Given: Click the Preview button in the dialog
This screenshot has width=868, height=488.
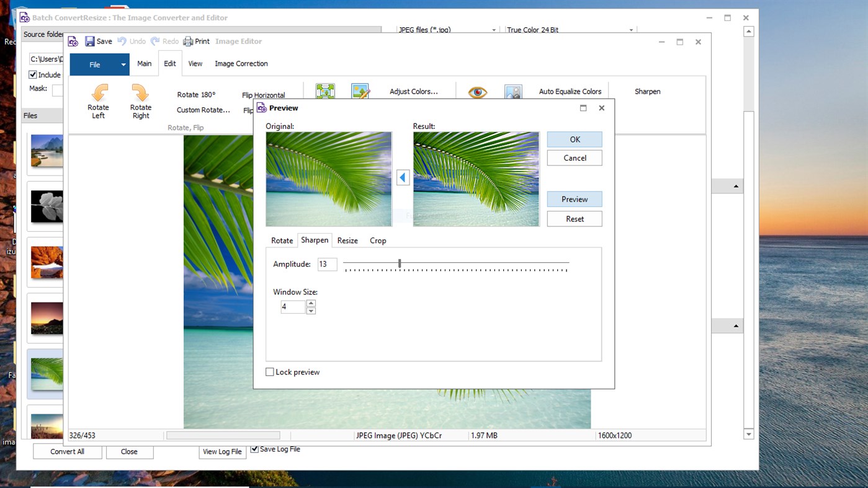Looking at the screenshot, I should click(x=574, y=199).
